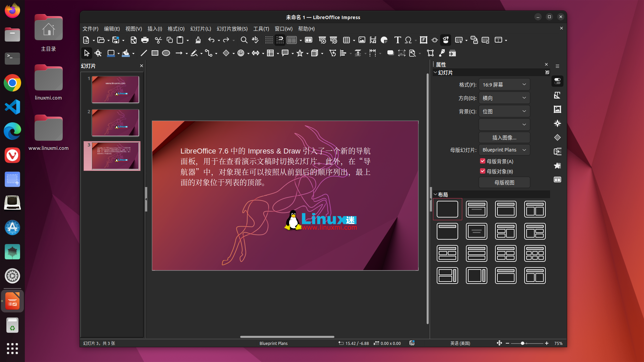Toggle Snap to Grid (helplines) button
644x362 pixels.
(280, 40)
